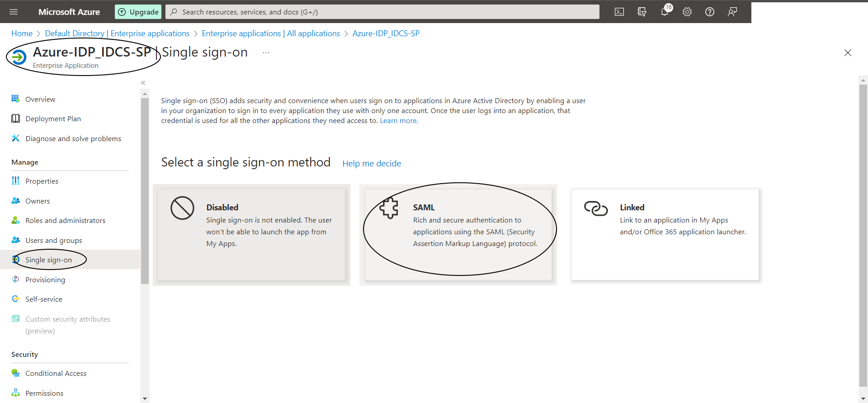Viewport: 868px width, 403px height.
Task: Click the Linked chain icon
Action: [x=596, y=209]
